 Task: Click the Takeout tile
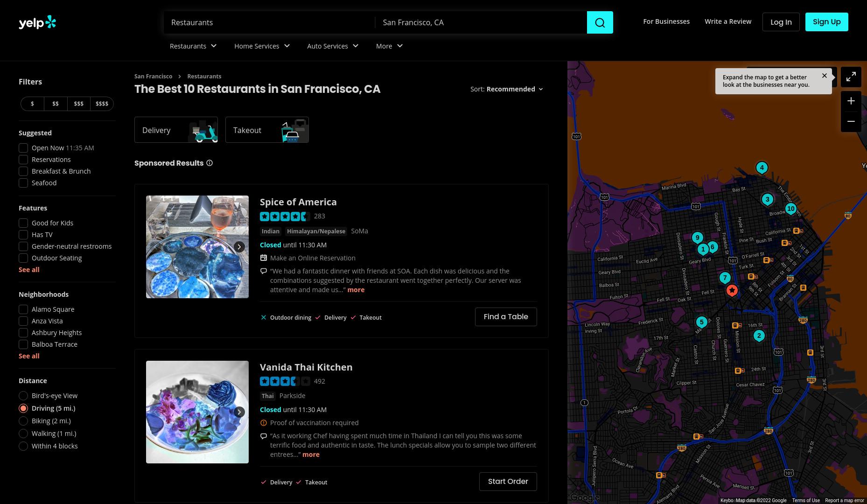click(x=267, y=130)
